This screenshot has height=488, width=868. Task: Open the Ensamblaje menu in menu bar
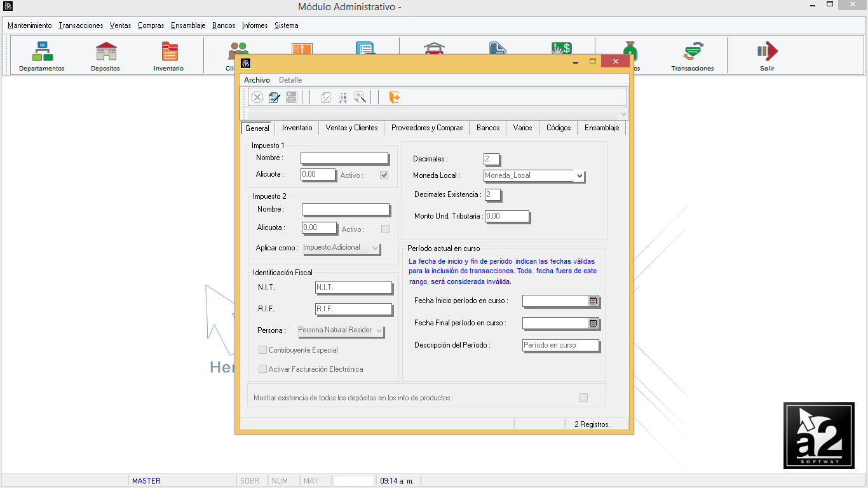(x=188, y=25)
